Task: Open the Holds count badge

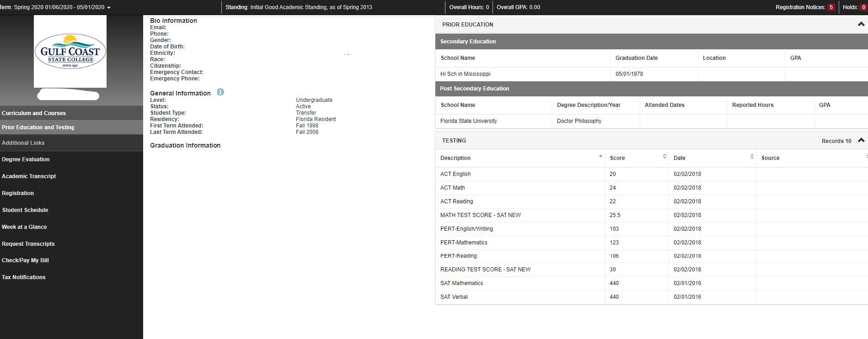Action: pyautogui.click(x=863, y=7)
